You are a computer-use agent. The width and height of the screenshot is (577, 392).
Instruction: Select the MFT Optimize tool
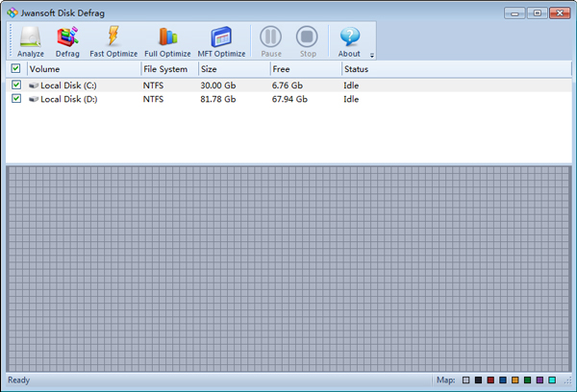tap(221, 41)
